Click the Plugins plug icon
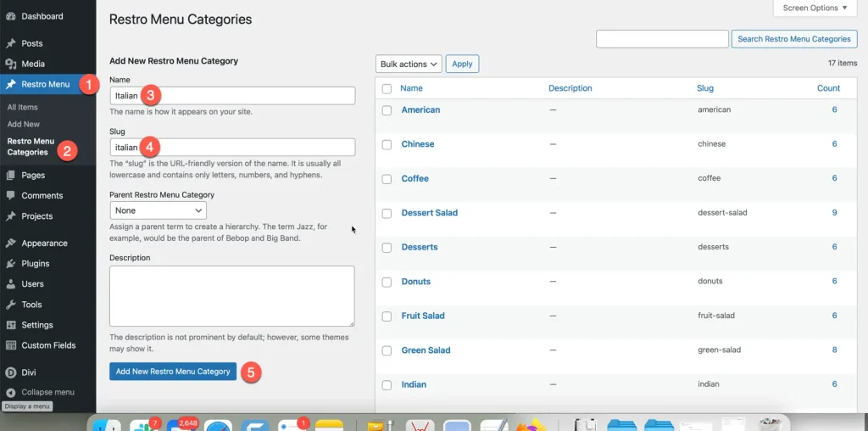Image resolution: width=868 pixels, height=431 pixels. tap(10, 264)
